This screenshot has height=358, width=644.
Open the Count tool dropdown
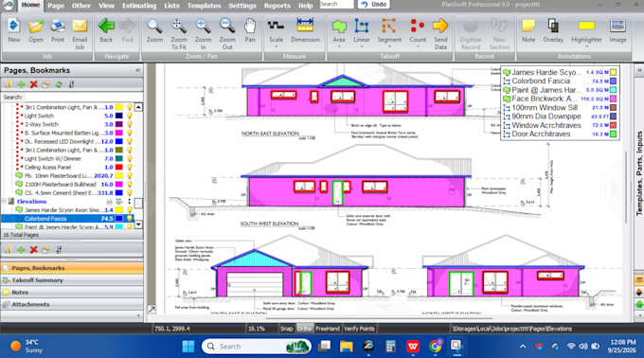coord(418,46)
